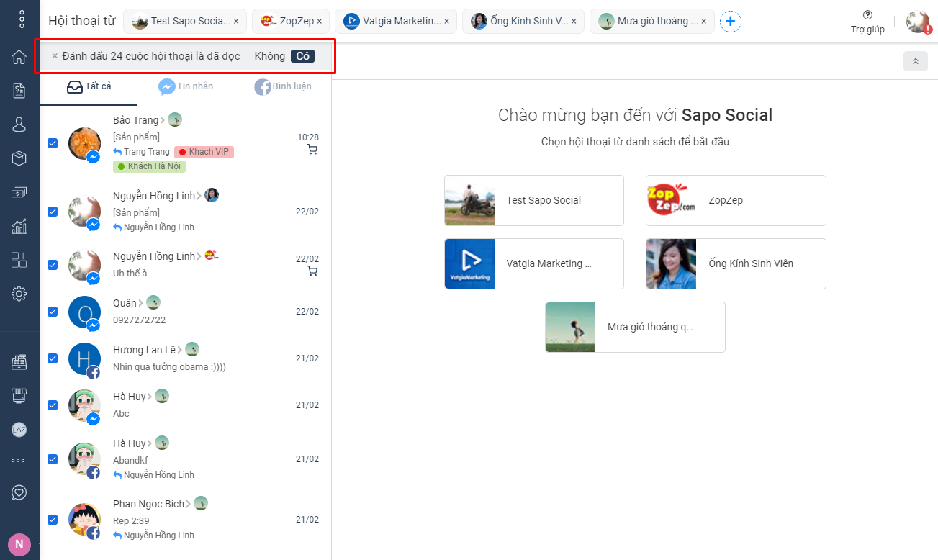Uncheck the Phan Ngoc Bich conversation checkbox
Viewport: 938px width, 560px height.
pos(53,520)
